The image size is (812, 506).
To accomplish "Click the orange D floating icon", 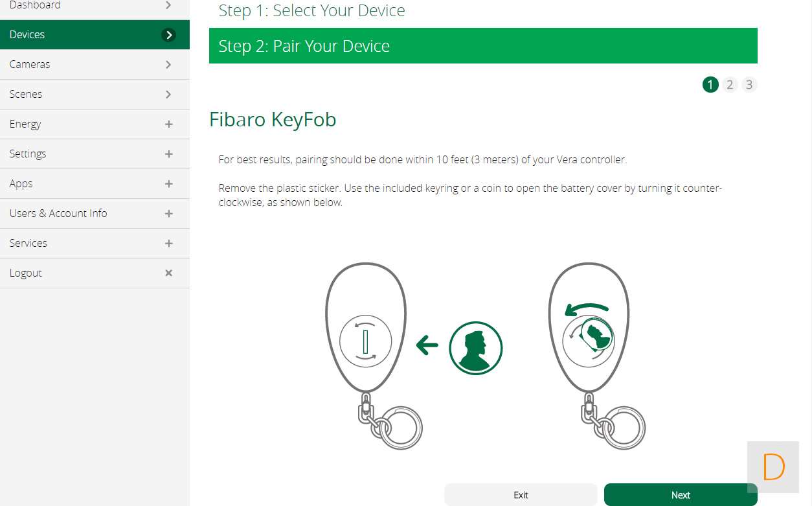I will pyautogui.click(x=773, y=467).
